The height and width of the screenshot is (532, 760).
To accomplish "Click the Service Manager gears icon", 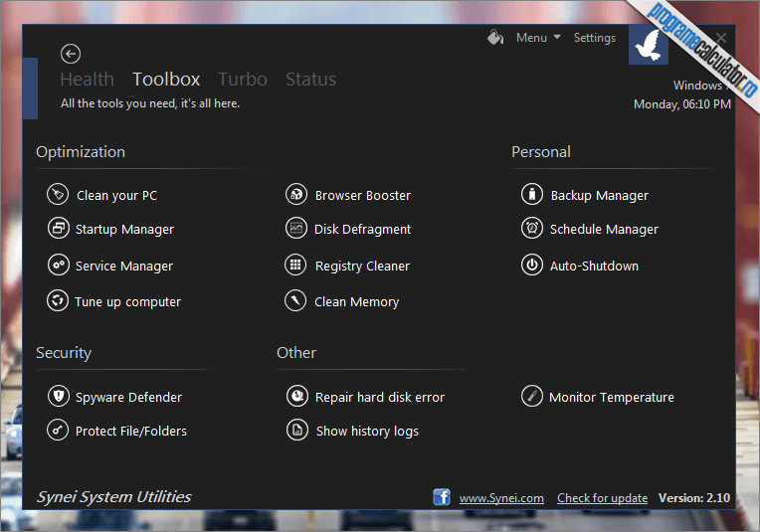I will click(x=59, y=266).
